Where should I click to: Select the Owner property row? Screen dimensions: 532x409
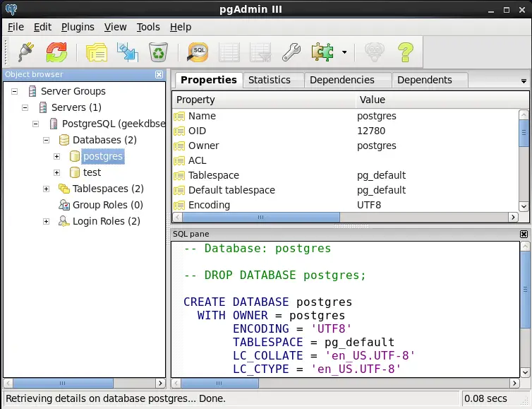346,146
